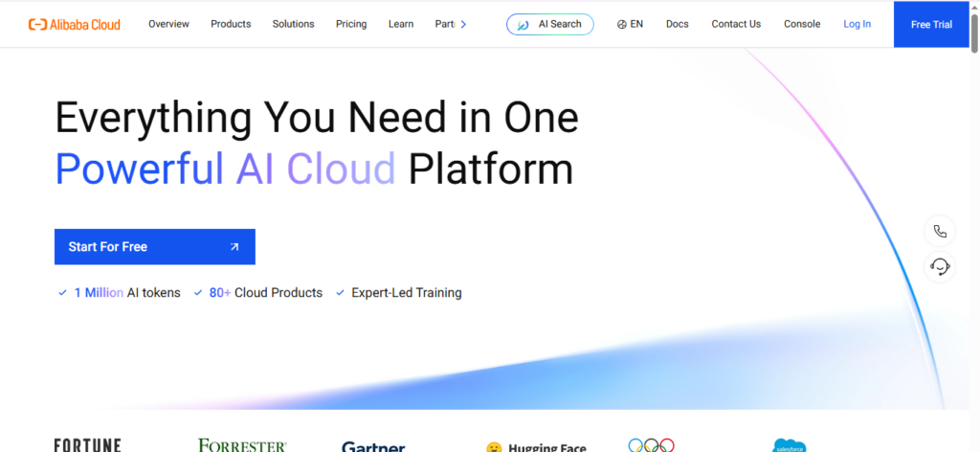This screenshot has height=452, width=980.
Task: Click the Log In link
Action: 857,24
